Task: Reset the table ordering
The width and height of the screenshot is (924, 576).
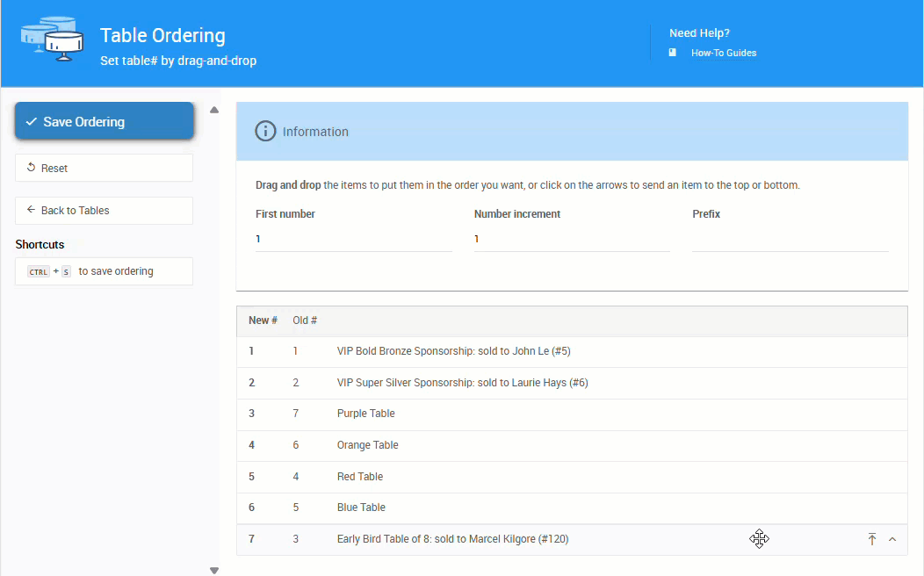Action: [x=104, y=168]
